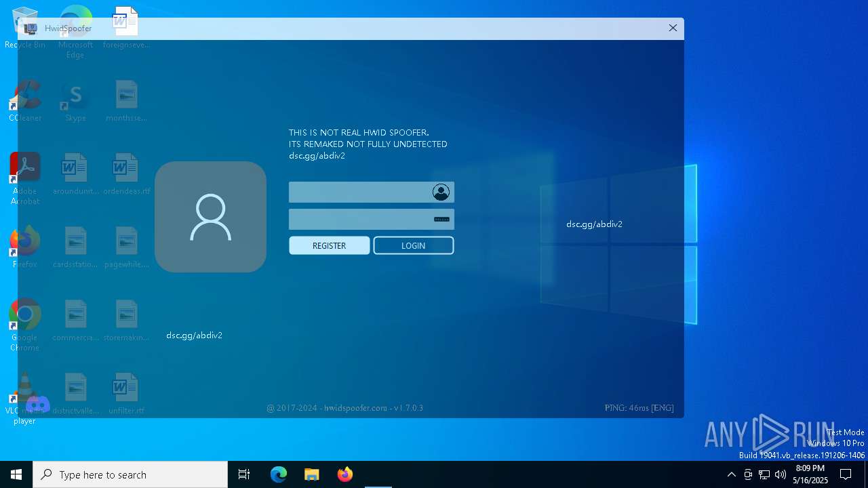The height and width of the screenshot is (488, 868).
Task: Open the clock and date flyout
Action: pyautogui.click(x=810, y=474)
